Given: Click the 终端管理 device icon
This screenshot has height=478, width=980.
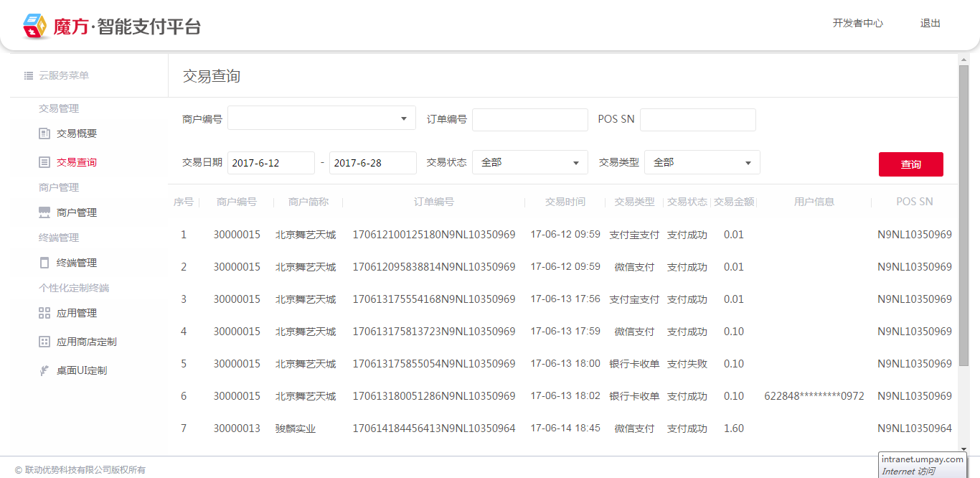Looking at the screenshot, I should [x=44, y=263].
